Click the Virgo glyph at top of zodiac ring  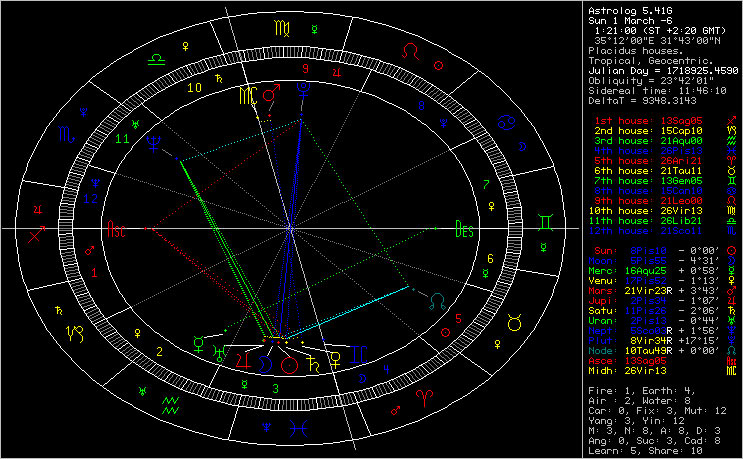point(279,26)
